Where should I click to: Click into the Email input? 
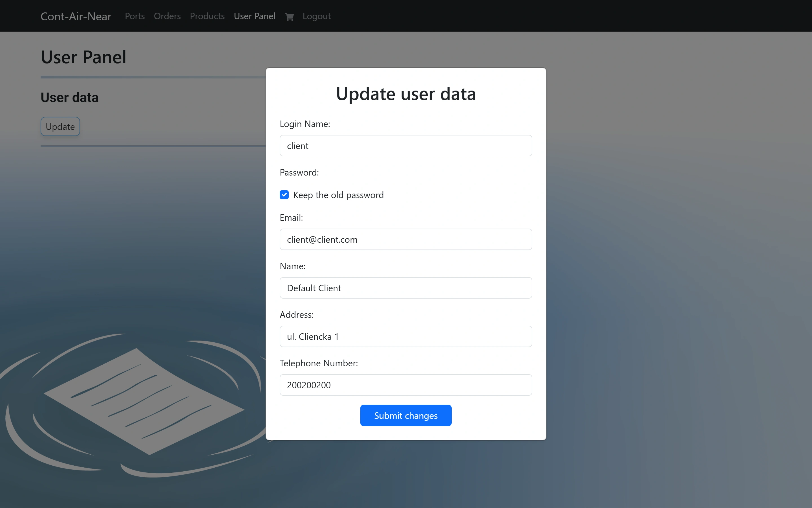[x=406, y=239]
